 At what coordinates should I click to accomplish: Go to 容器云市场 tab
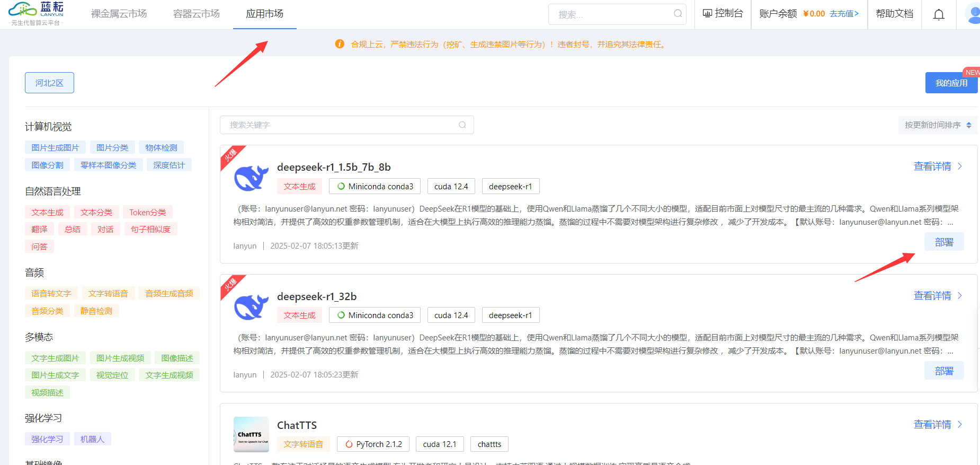click(x=196, y=14)
